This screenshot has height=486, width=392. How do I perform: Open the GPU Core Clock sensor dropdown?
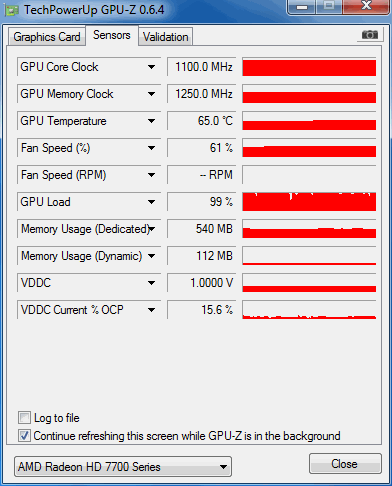coord(151,67)
